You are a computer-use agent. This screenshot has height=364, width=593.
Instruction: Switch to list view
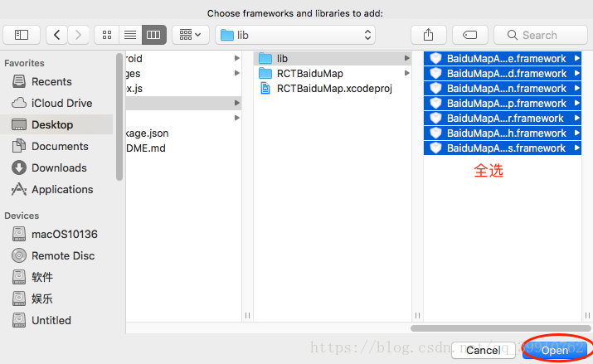tap(130, 35)
